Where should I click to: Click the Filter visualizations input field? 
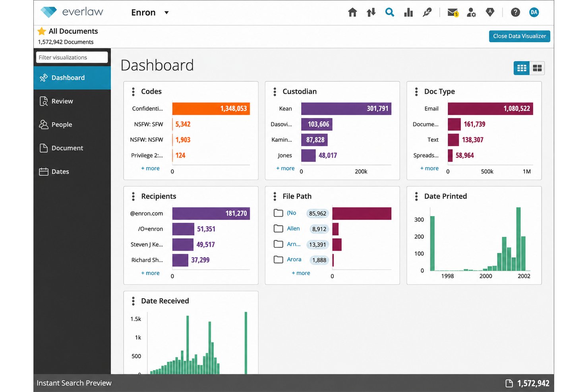(x=72, y=57)
